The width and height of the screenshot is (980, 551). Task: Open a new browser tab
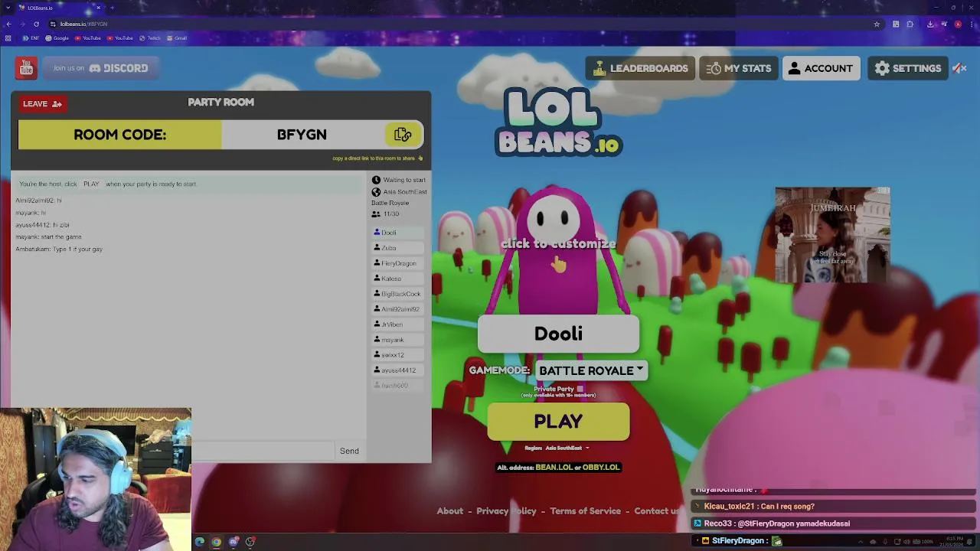click(112, 8)
